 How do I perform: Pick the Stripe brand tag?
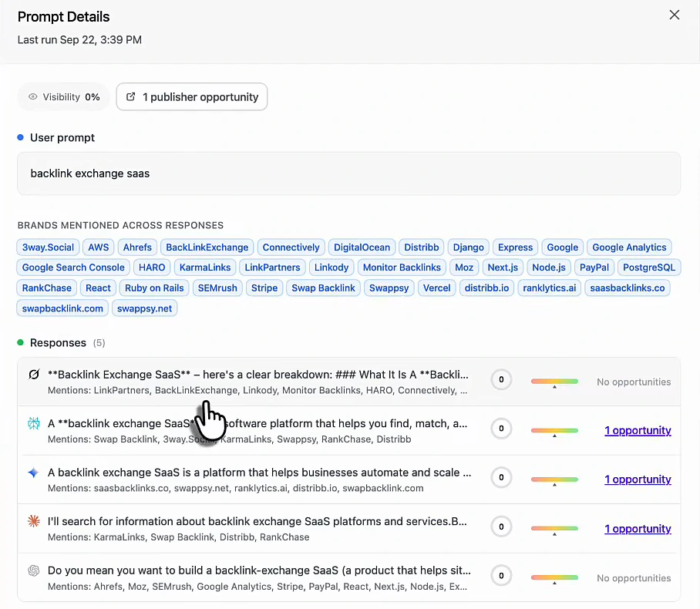click(264, 288)
